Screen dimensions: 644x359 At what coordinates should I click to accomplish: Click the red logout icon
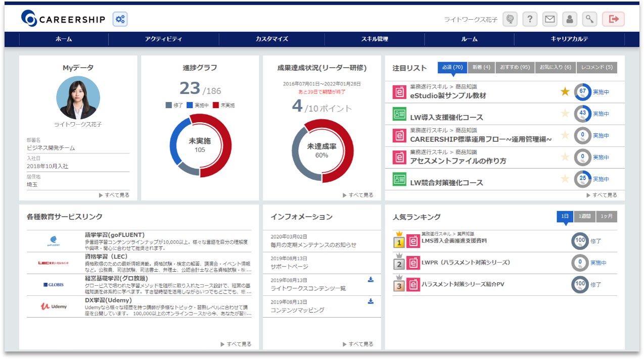click(613, 19)
